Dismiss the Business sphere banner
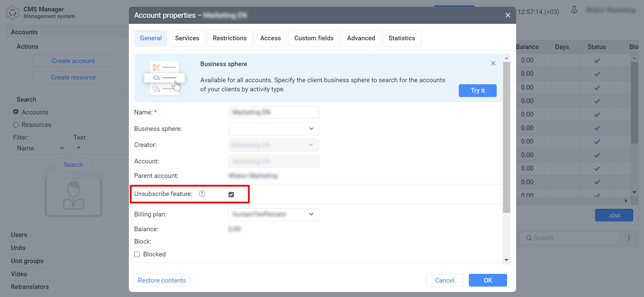644x297 pixels. point(493,63)
